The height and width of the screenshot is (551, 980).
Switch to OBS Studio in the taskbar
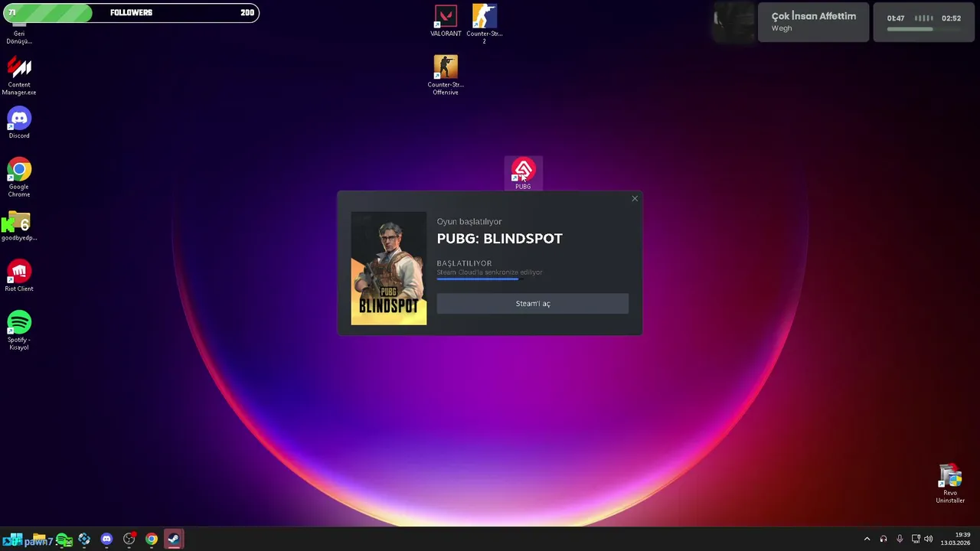tap(129, 539)
